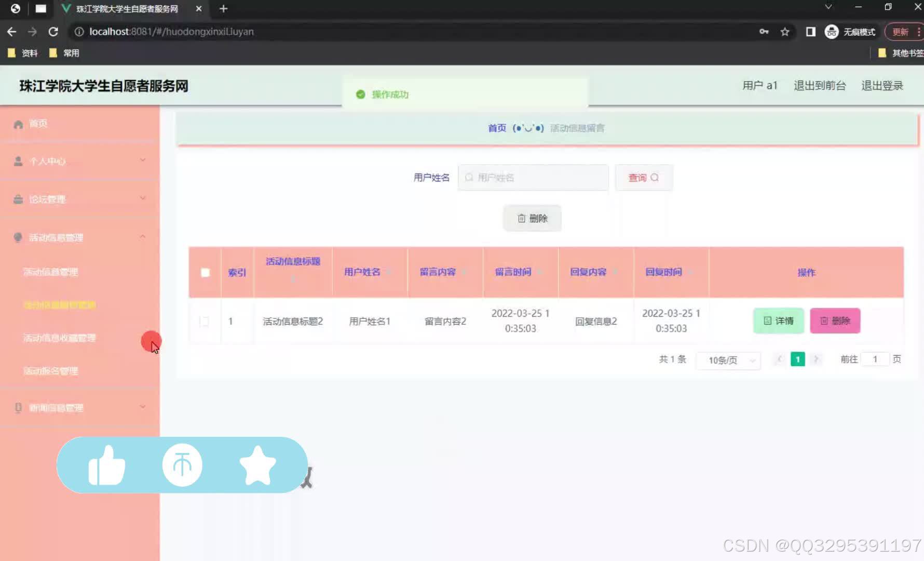The height and width of the screenshot is (561, 924).
Task: Click the pink 删除 button in row 1
Action: point(835,321)
